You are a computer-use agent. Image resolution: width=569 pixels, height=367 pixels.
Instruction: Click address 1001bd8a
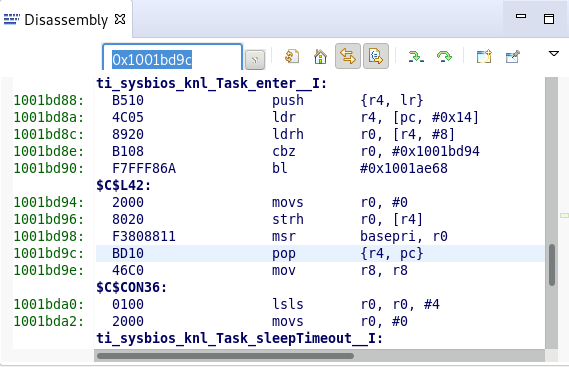(x=49, y=117)
